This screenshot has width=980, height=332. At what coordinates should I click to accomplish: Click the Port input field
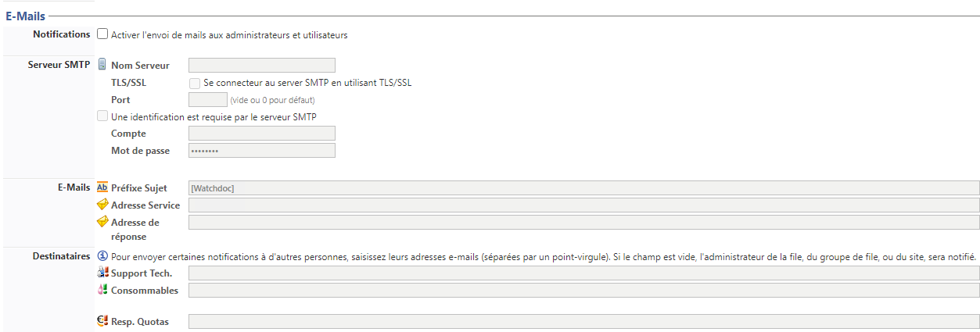click(208, 99)
